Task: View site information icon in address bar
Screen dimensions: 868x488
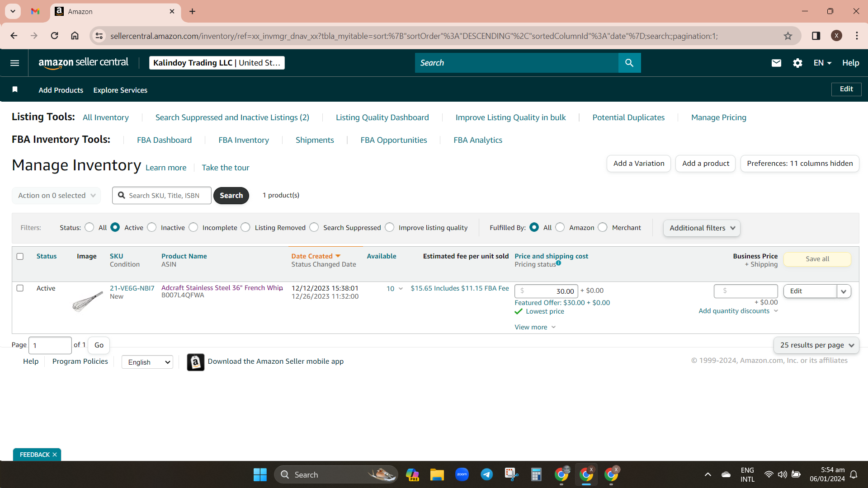Action: (x=99, y=36)
